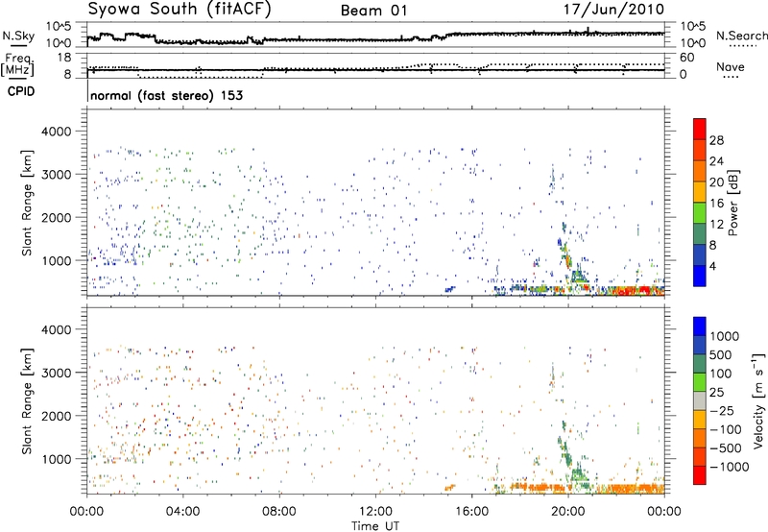Click the date '17/Jun/2010'
Image resolution: width=768 pixels, height=532 pixels.
[613, 9]
